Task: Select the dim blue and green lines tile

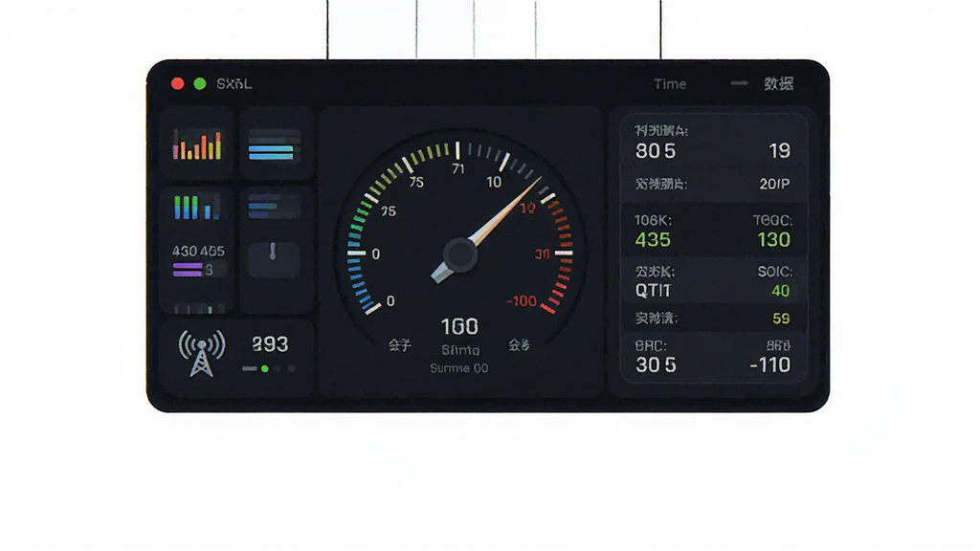Action: tap(275, 207)
